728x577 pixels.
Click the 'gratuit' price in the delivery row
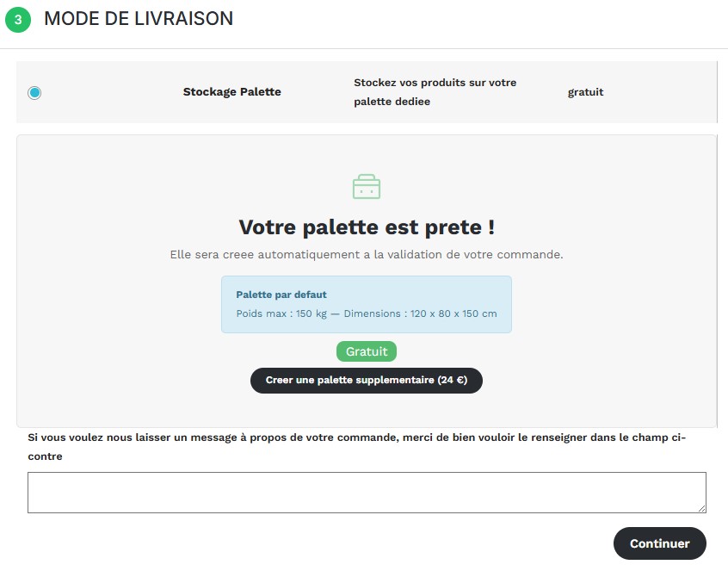585,92
